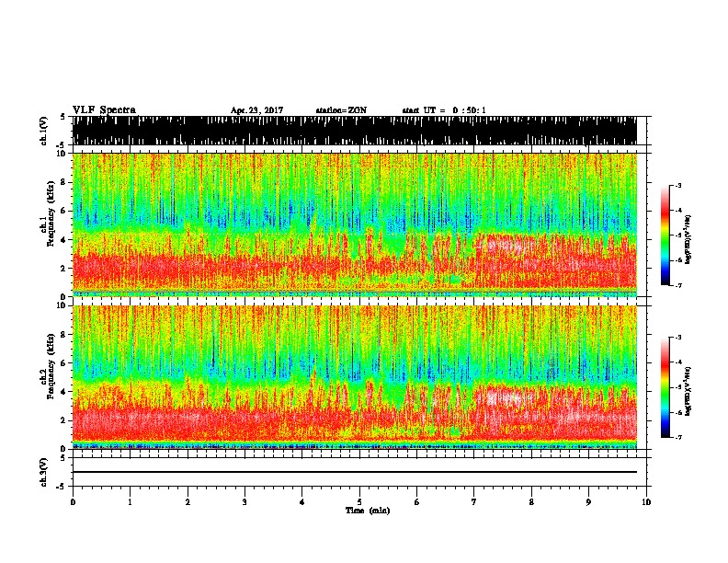The height and width of the screenshot is (563, 728).
Task: Click tick label "0" on the Time axis
Action: click(x=73, y=501)
